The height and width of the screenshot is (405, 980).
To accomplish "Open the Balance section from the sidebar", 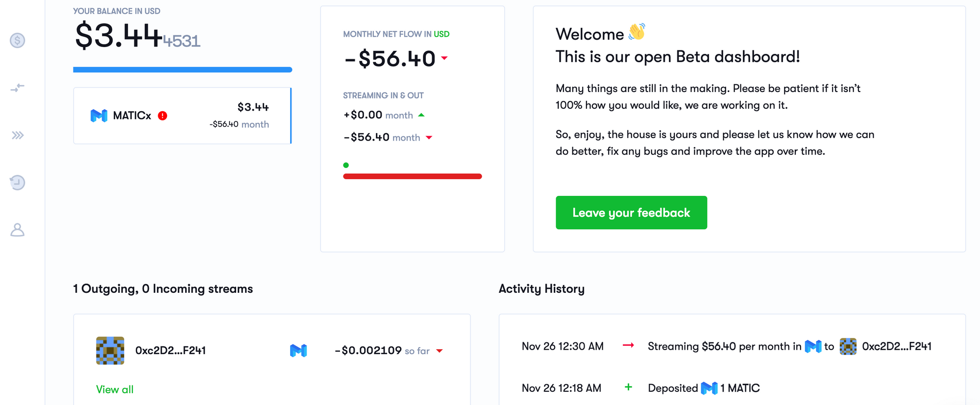I will [x=18, y=41].
